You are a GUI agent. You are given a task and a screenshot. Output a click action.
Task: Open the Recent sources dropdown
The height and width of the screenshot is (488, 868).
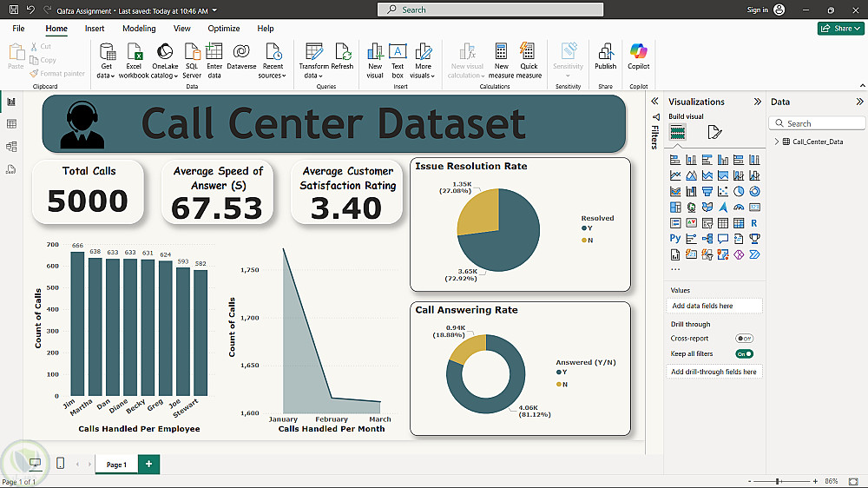pyautogui.click(x=273, y=61)
